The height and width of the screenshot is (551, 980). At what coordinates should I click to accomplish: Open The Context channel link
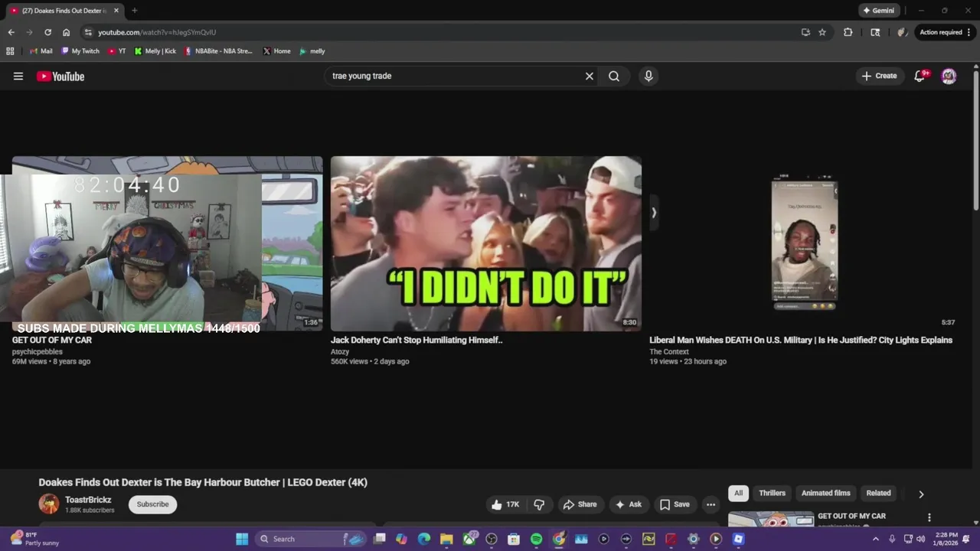[x=669, y=352]
